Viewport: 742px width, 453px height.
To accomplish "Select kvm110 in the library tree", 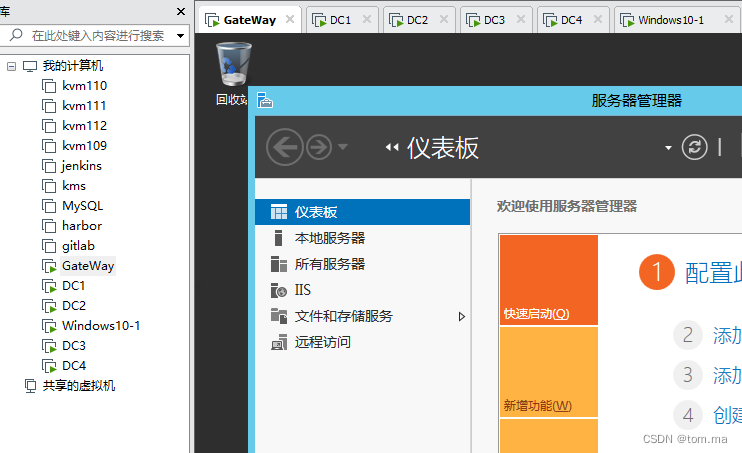I will (x=84, y=86).
